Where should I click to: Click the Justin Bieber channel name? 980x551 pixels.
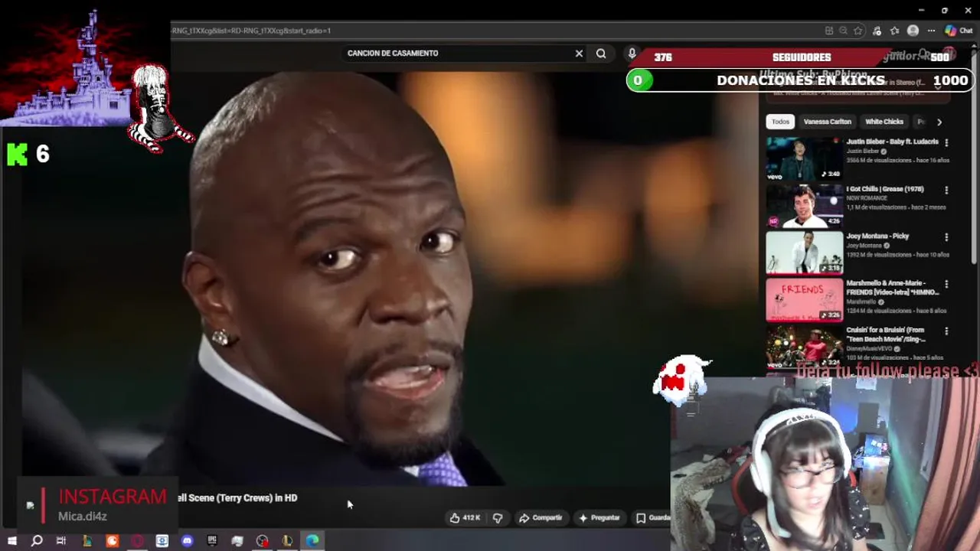[x=862, y=152]
